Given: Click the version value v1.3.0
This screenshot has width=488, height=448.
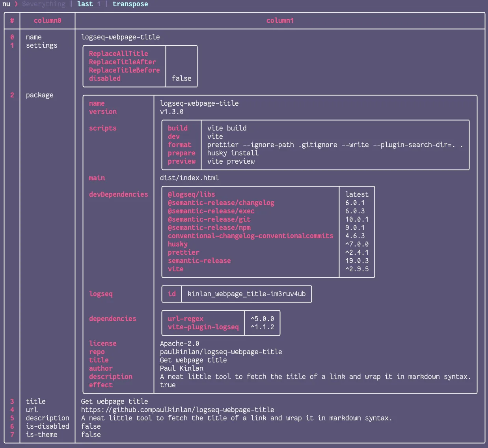Looking at the screenshot, I should click(x=171, y=112).
